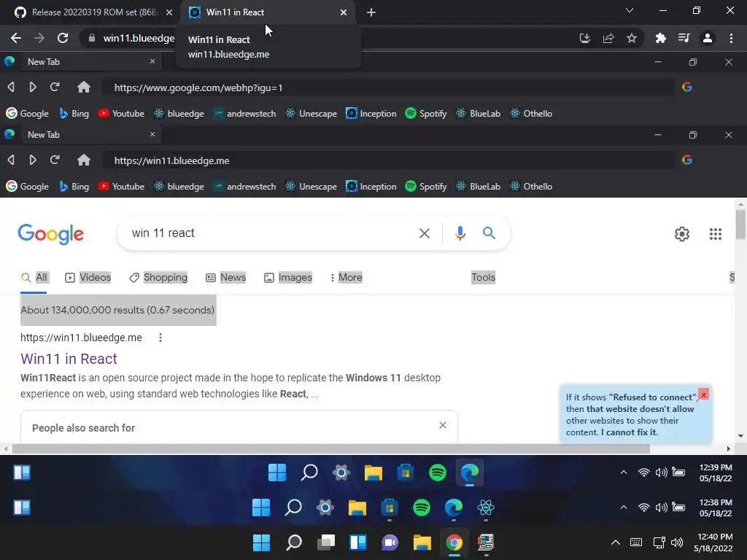Go back using Chrome's back arrow

[x=16, y=38]
